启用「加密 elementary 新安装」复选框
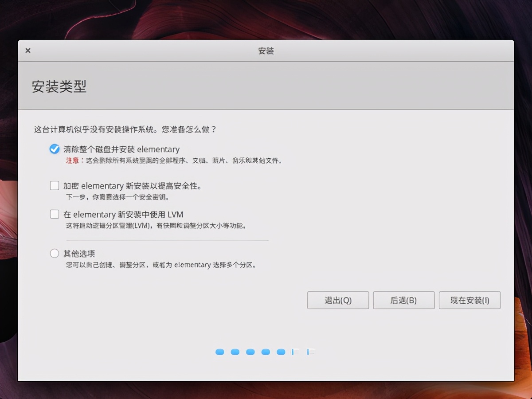The width and height of the screenshot is (532, 399). 54,185
